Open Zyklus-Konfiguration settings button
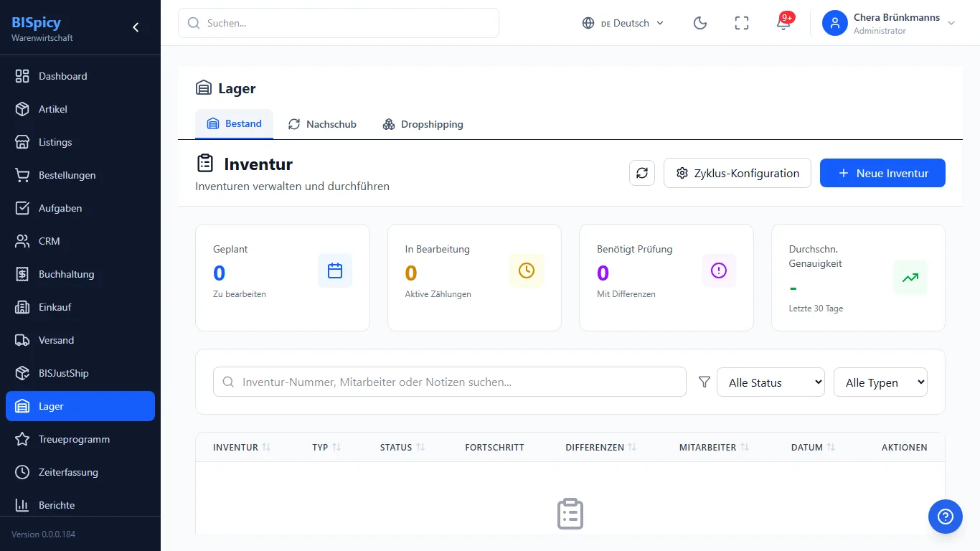Viewport: 980px width, 551px height. (x=738, y=173)
